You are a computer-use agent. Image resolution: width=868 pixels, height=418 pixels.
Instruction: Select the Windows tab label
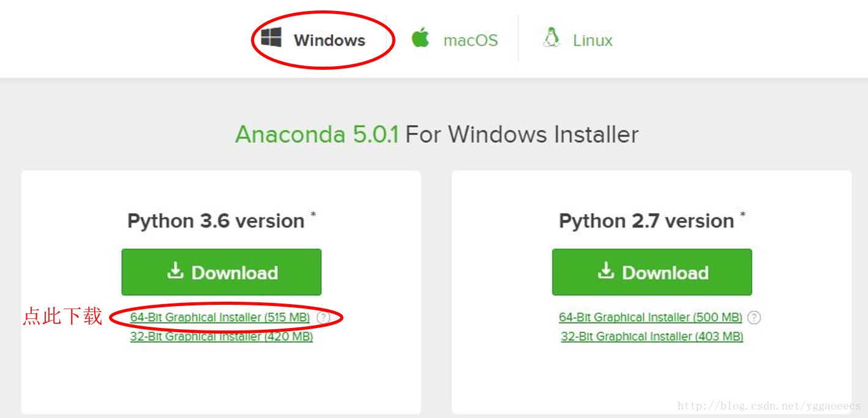(329, 40)
